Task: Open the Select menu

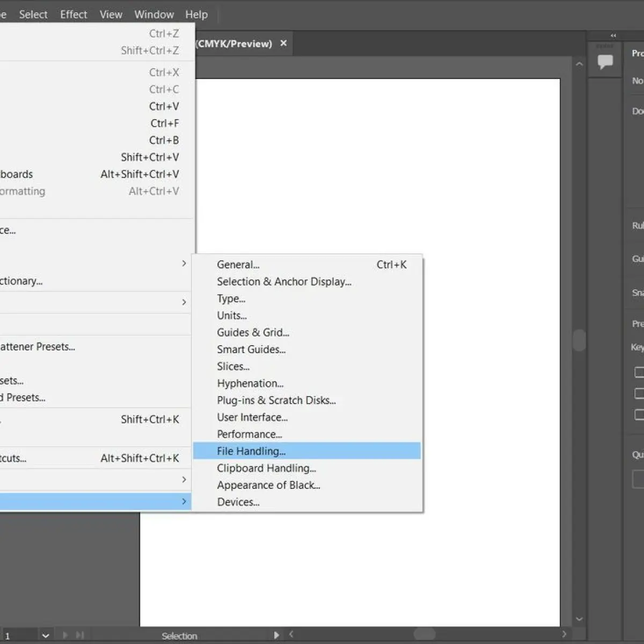Action: click(x=33, y=14)
